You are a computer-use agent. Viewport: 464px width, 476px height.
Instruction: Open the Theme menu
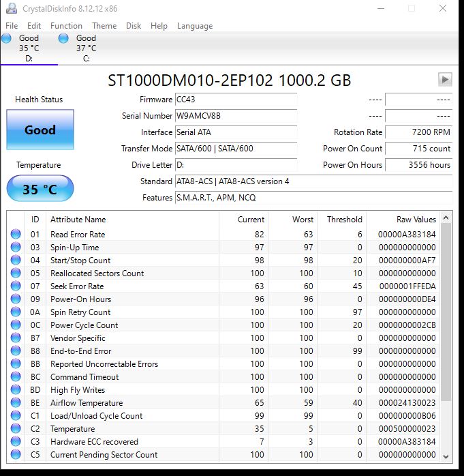[x=104, y=26]
